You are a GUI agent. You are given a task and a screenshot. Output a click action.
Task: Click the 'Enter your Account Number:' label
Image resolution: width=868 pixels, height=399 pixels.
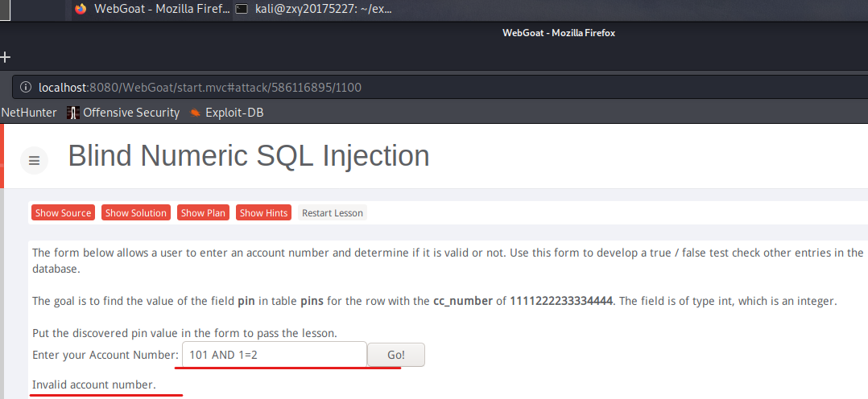(x=105, y=355)
